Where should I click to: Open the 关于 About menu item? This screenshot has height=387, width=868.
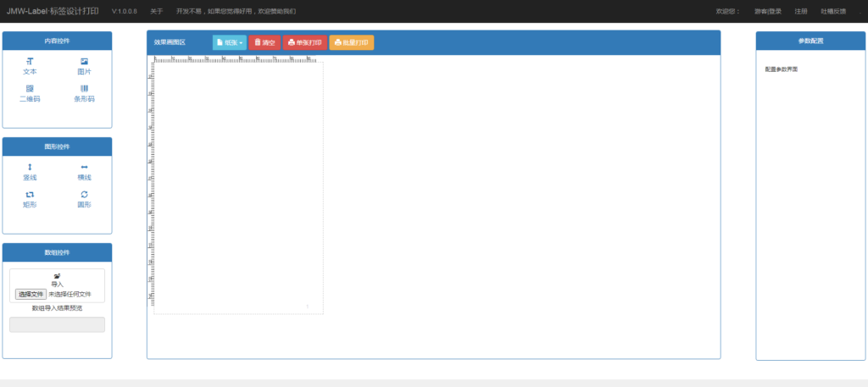click(156, 12)
